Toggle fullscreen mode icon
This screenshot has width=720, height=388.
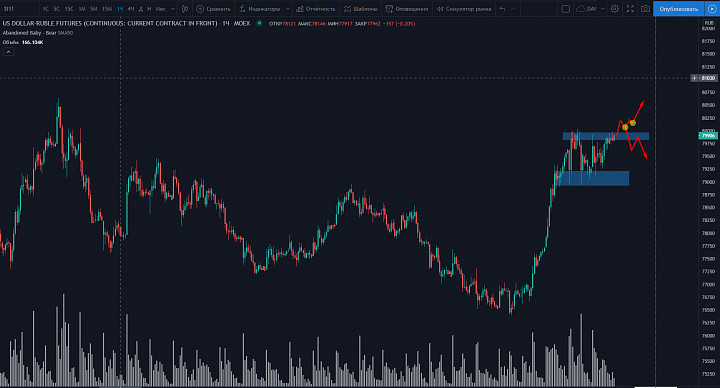[630, 9]
